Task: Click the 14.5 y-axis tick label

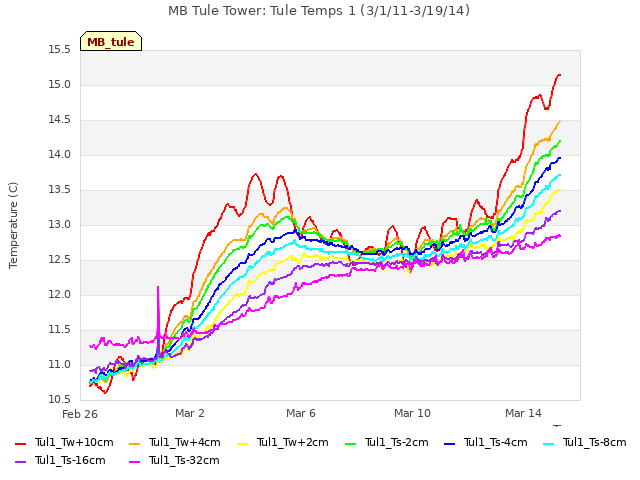Action: click(x=60, y=120)
